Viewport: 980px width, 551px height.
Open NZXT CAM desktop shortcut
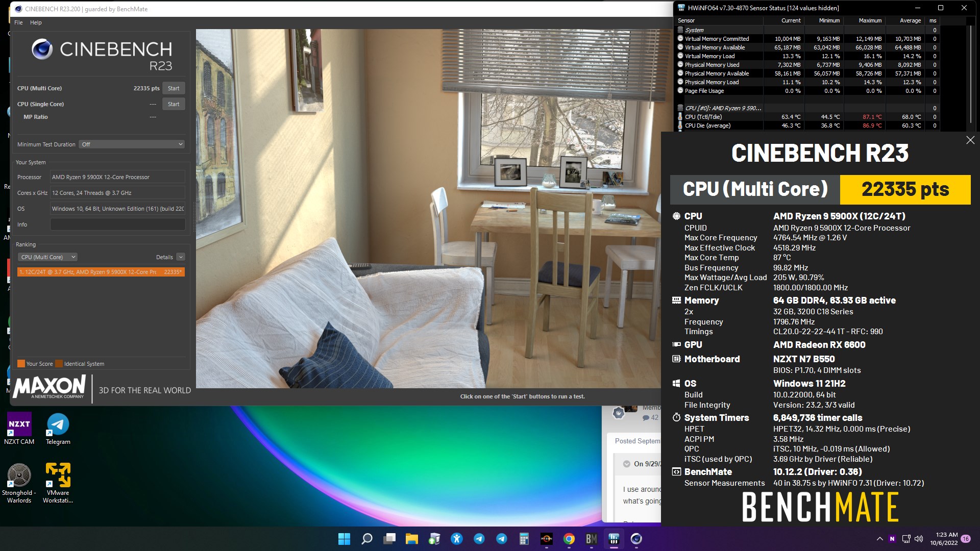pyautogui.click(x=19, y=429)
